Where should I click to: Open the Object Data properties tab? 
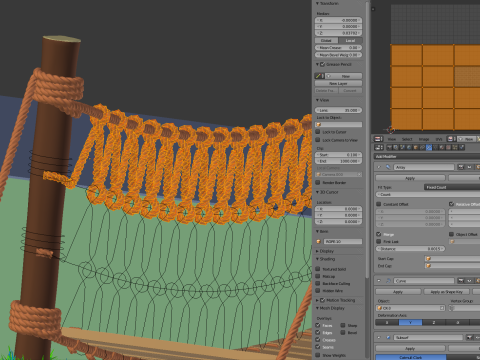[x=435, y=147]
